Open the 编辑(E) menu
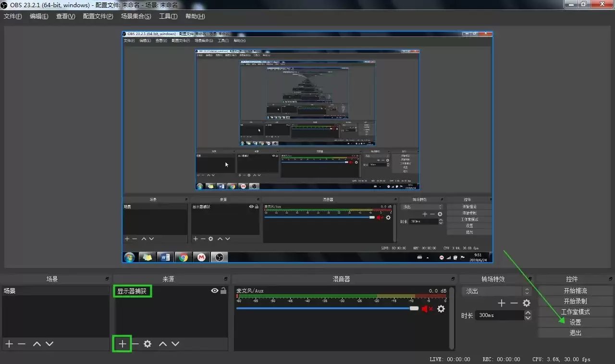This screenshot has height=364, width=615. (39, 16)
